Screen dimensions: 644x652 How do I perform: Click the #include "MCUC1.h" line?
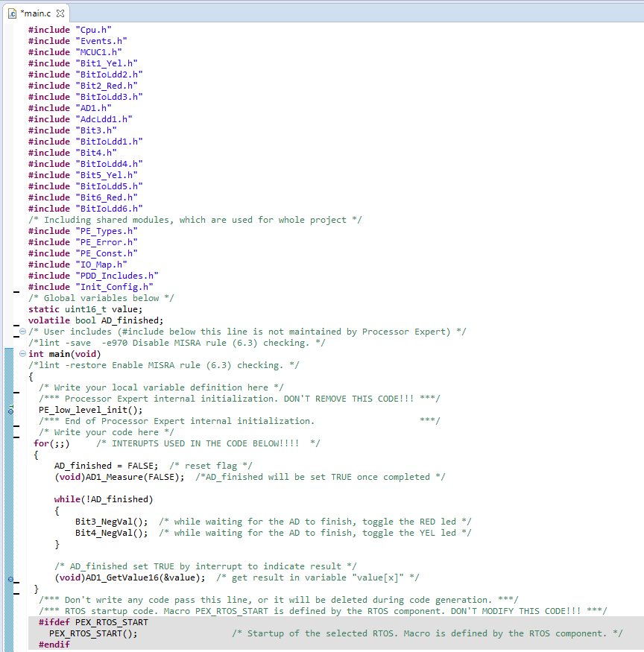click(x=75, y=52)
